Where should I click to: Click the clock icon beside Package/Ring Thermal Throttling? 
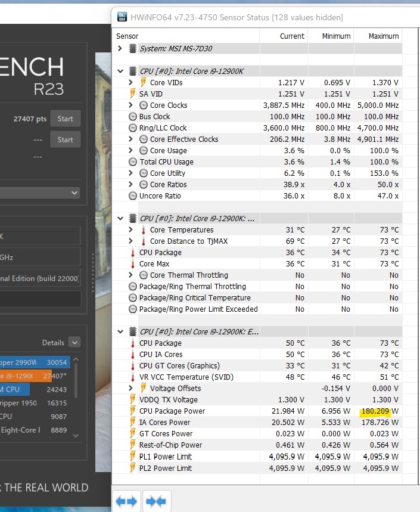[132, 286]
